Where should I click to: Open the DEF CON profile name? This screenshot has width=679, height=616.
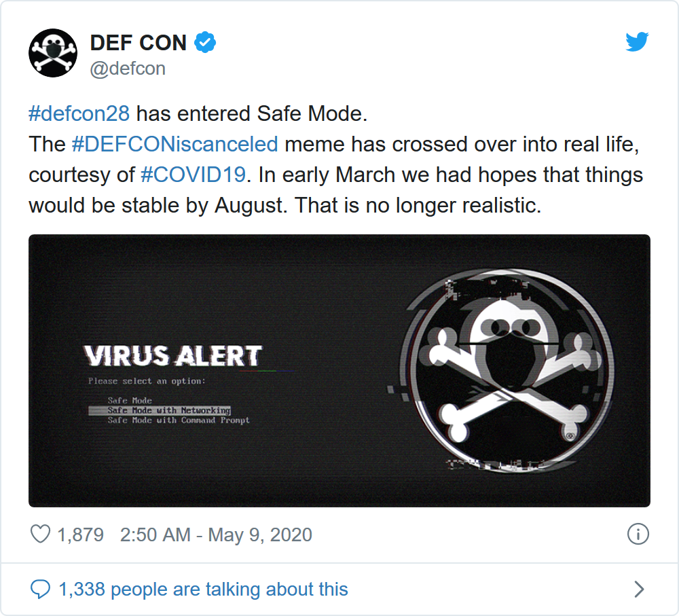(138, 43)
